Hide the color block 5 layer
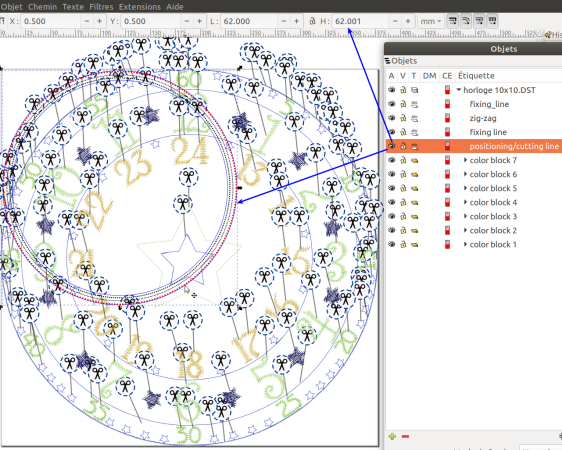 [392, 188]
